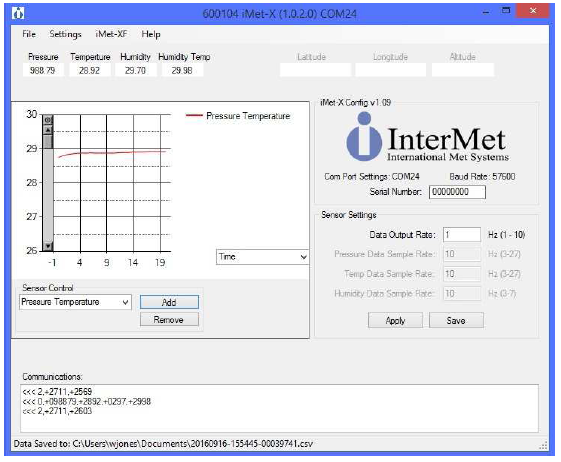Click the InterMet logo image
The width and height of the screenshot is (561, 462).
coord(427,137)
